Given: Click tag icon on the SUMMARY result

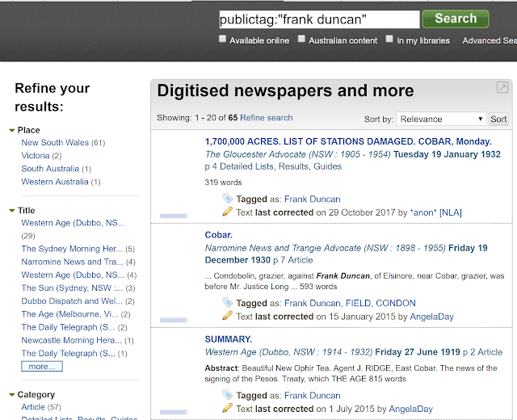Looking at the screenshot, I should pyautogui.click(x=227, y=394).
